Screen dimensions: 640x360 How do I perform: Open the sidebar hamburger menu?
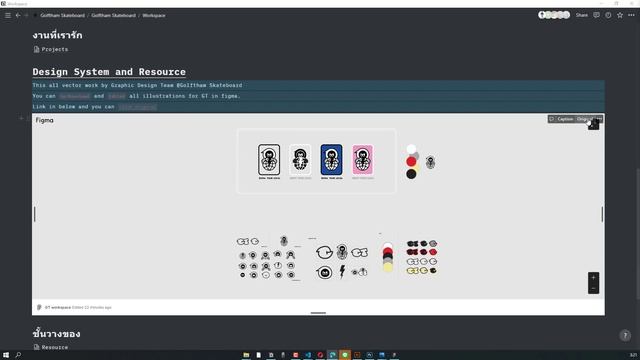coord(8,15)
